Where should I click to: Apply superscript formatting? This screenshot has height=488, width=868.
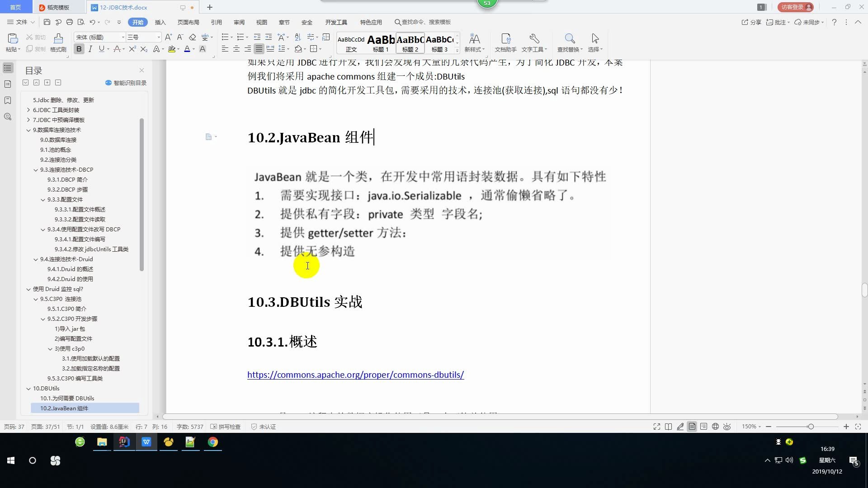coord(132,49)
